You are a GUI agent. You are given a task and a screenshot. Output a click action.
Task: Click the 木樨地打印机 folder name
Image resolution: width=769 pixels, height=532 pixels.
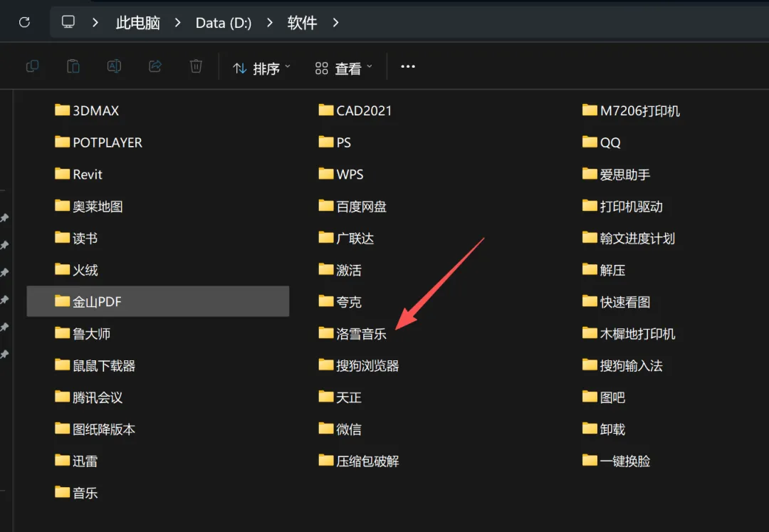tap(637, 334)
